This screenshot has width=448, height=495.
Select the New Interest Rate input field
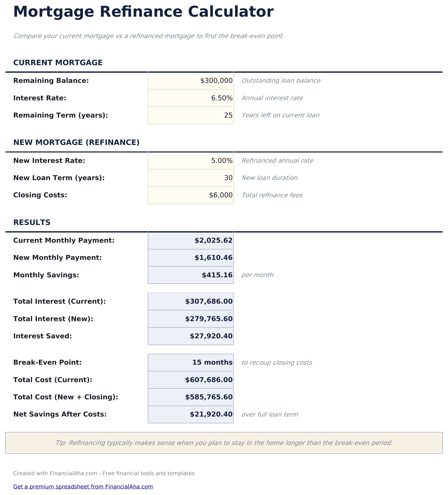coord(191,161)
